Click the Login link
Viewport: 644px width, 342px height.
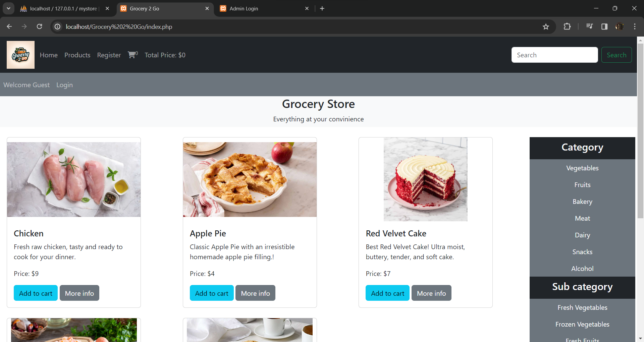coord(64,85)
